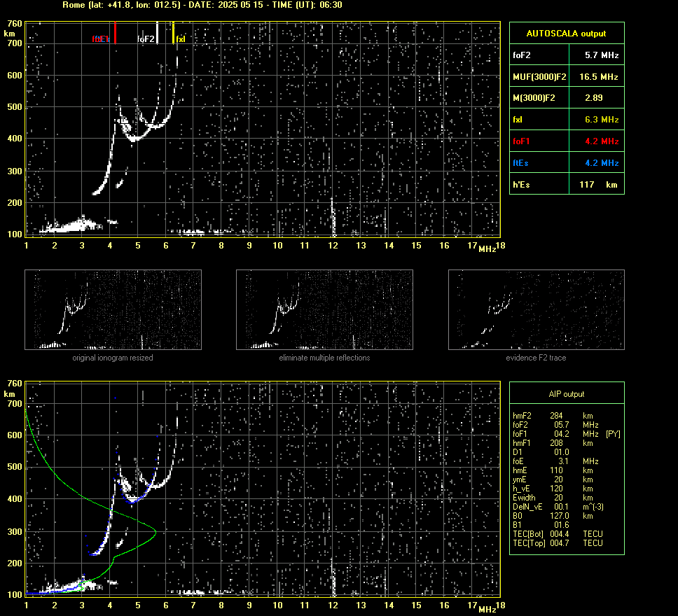The height and width of the screenshot is (616, 678).
Task: Click the hmE '110 km' row
Action: [x=553, y=470]
